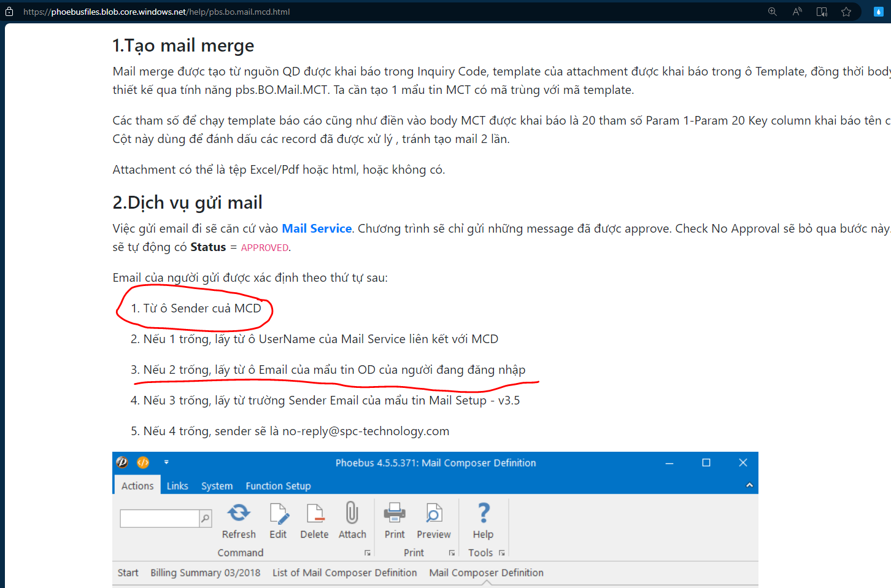The height and width of the screenshot is (588, 891).
Task: Collapse the ribbon with the chevron arrow
Action: click(x=749, y=485)
